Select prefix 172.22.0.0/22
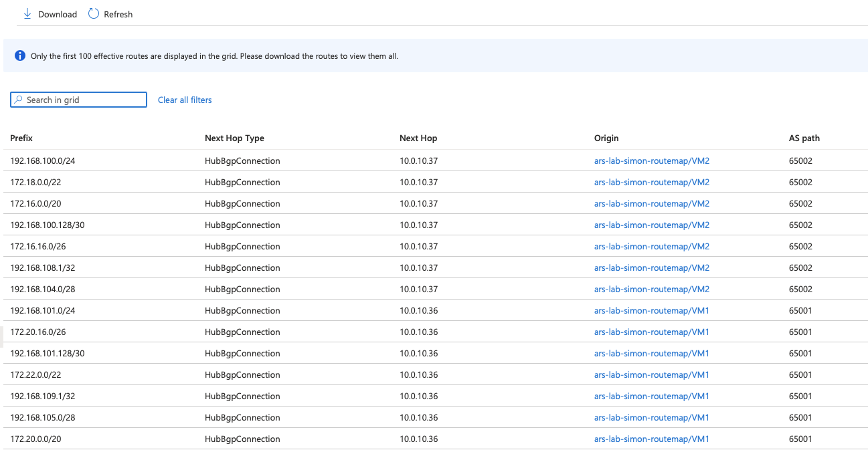 click(x=35, y=374)
